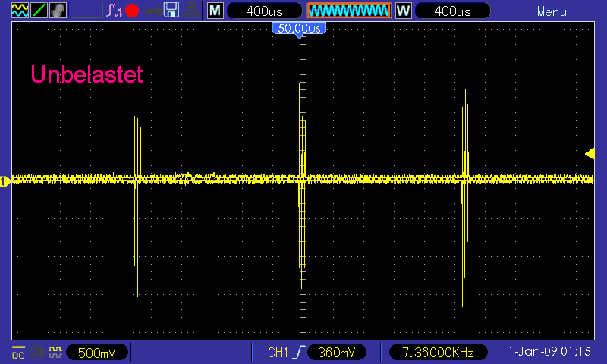Click the red record indicator

[x=132, y=11]
